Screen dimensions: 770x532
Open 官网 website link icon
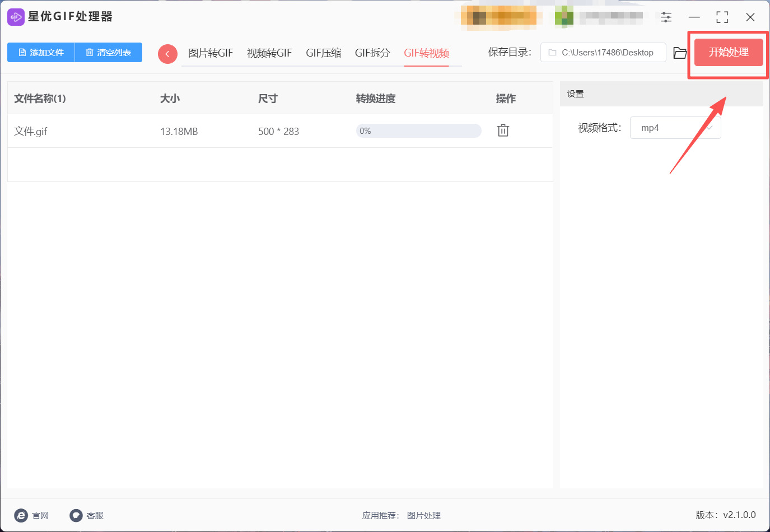(x=21, y=515)
